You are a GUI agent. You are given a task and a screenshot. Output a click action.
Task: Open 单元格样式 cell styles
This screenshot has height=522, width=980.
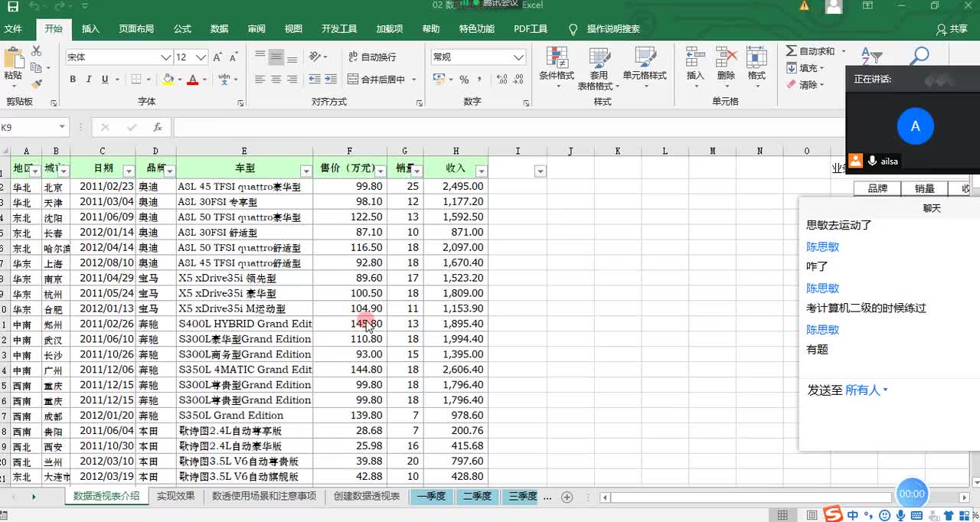[645, 67]
